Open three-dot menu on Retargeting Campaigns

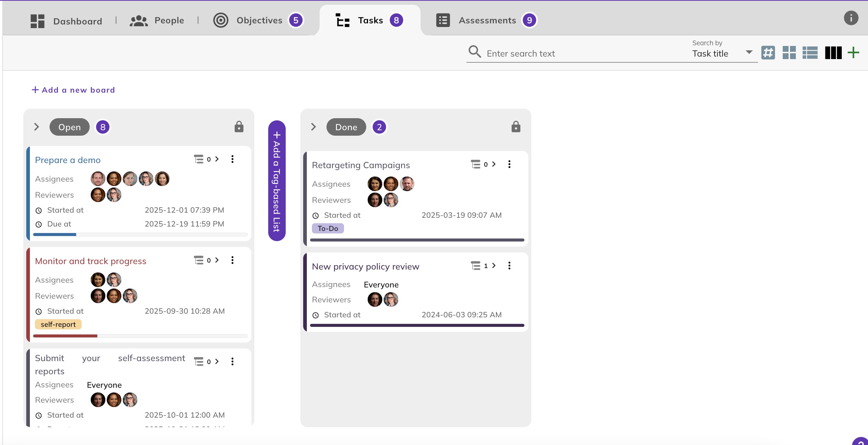[509, 165]
